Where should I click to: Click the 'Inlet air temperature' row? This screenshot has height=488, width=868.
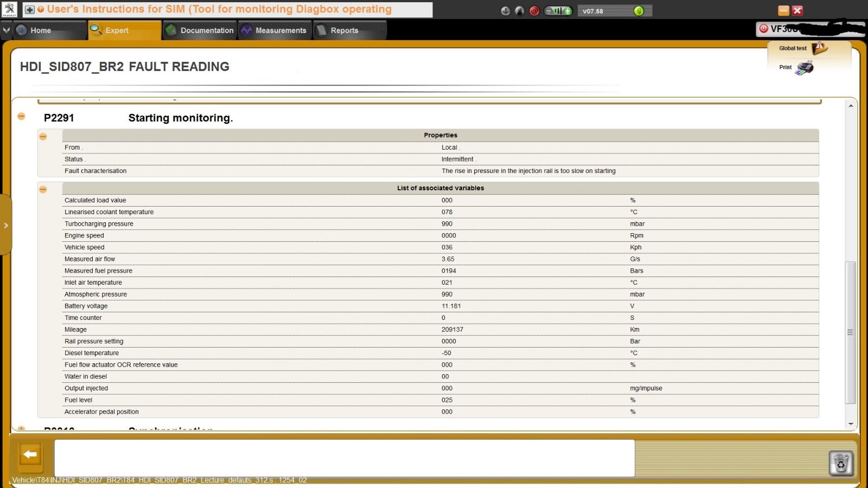[441, 282]
